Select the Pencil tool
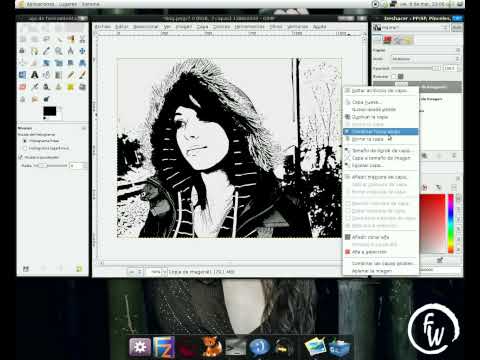 click(70, 75)
